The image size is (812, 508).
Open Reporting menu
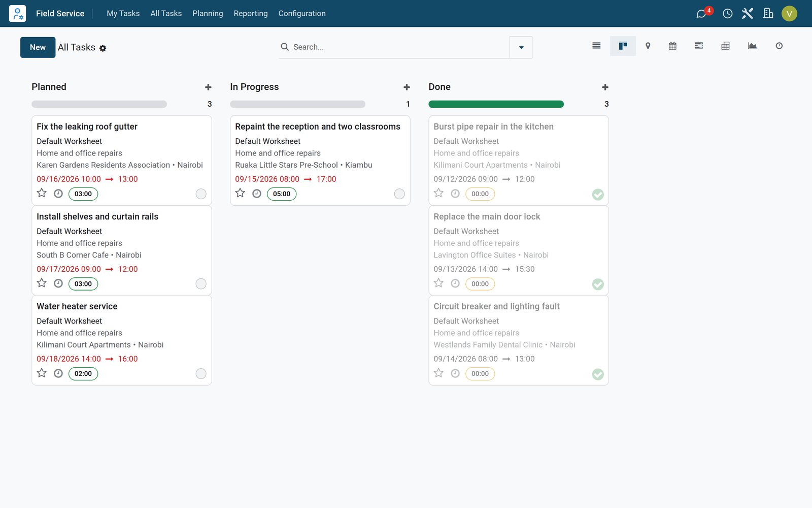click(x=251, y=13)
